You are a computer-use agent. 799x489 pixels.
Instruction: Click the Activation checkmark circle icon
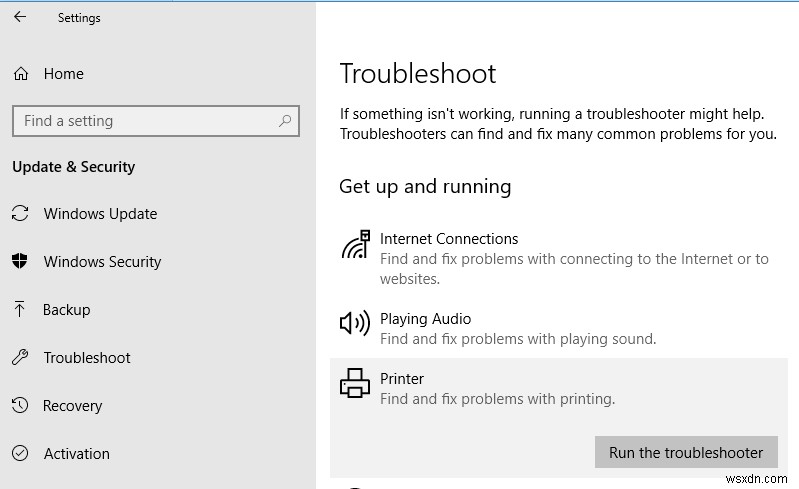pos(20,453)
